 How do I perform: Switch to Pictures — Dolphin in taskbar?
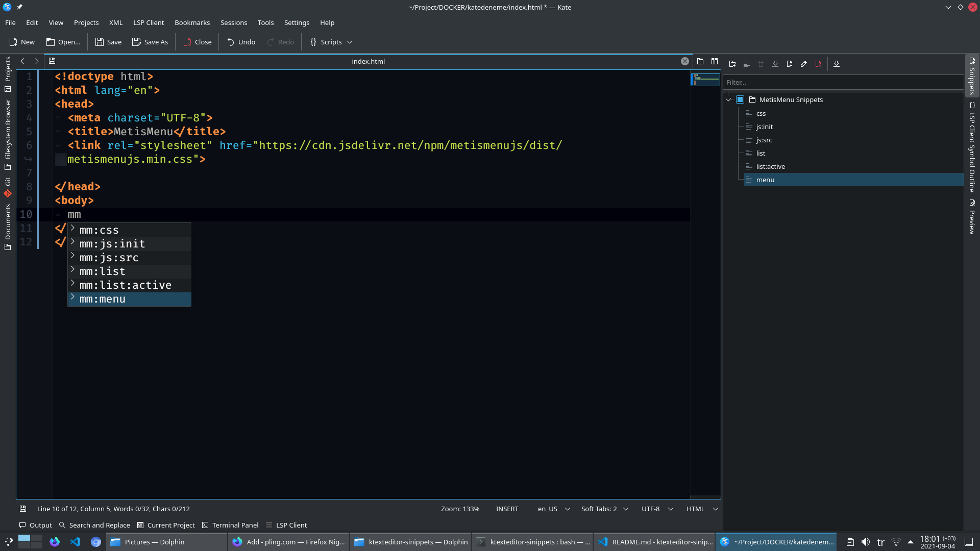tap(166, 542)
